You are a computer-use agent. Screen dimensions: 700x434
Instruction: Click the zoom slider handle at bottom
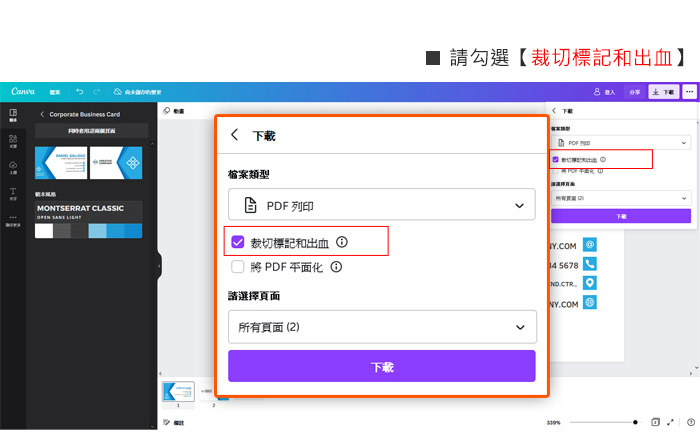point(634,422)
